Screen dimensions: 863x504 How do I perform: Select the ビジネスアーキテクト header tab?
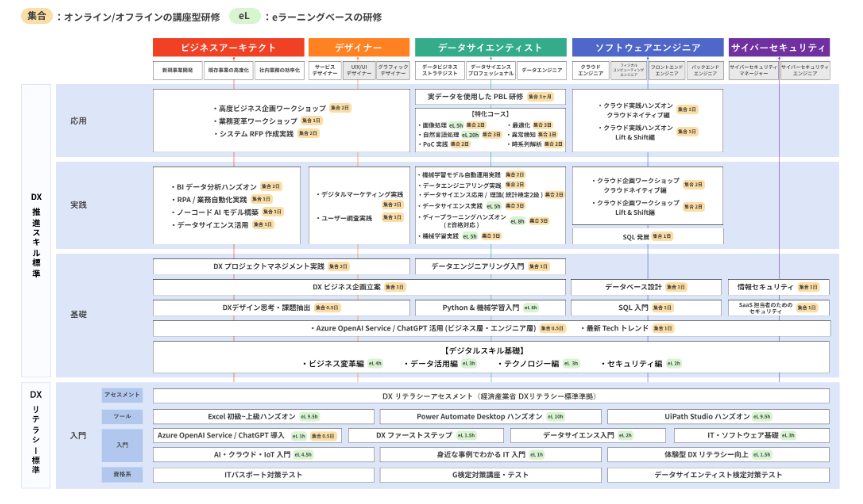(x=228, y=47)
